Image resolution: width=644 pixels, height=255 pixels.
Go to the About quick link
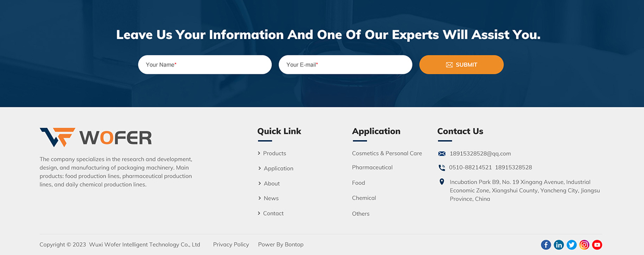click(272, 183)
